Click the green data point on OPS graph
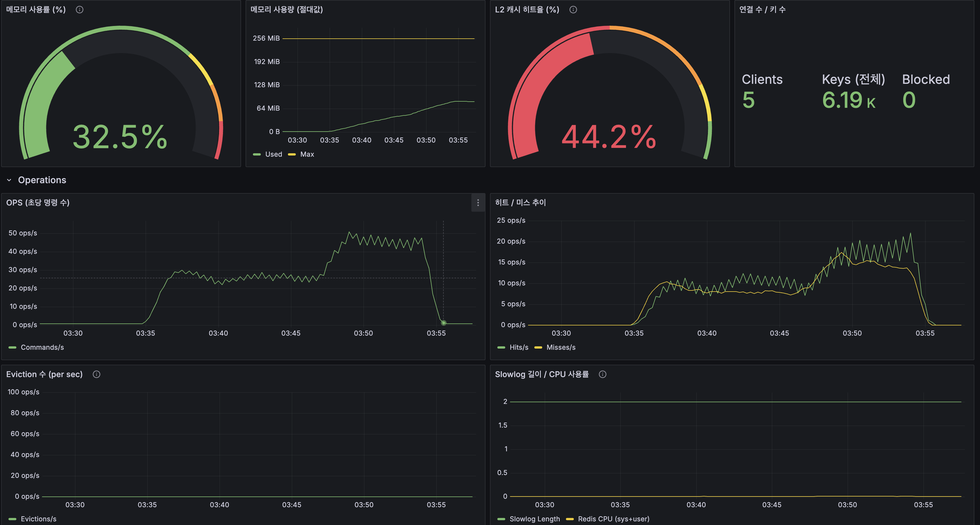Viewport: 980px width, 525px height. [x=444, y=323]
